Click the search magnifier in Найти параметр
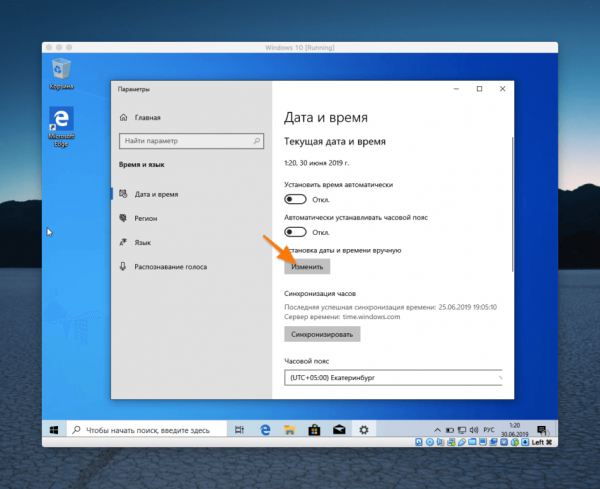 point(257,141)
